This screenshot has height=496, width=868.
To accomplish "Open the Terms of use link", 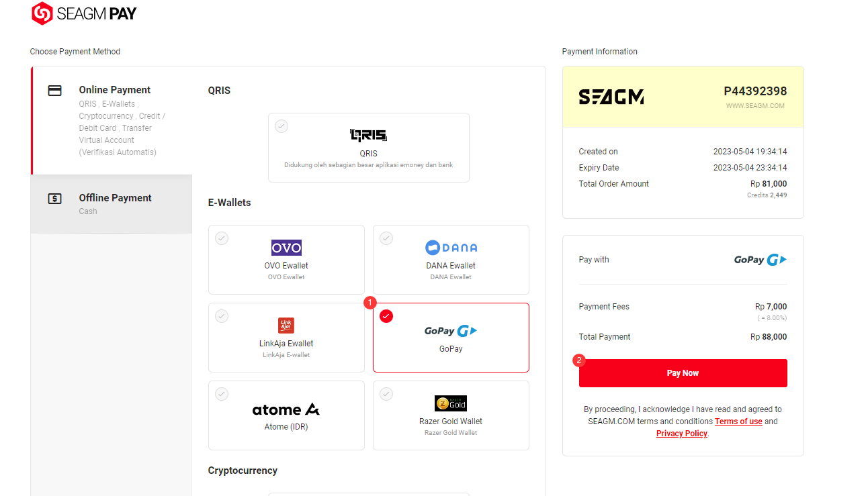I will coord(738,421).
